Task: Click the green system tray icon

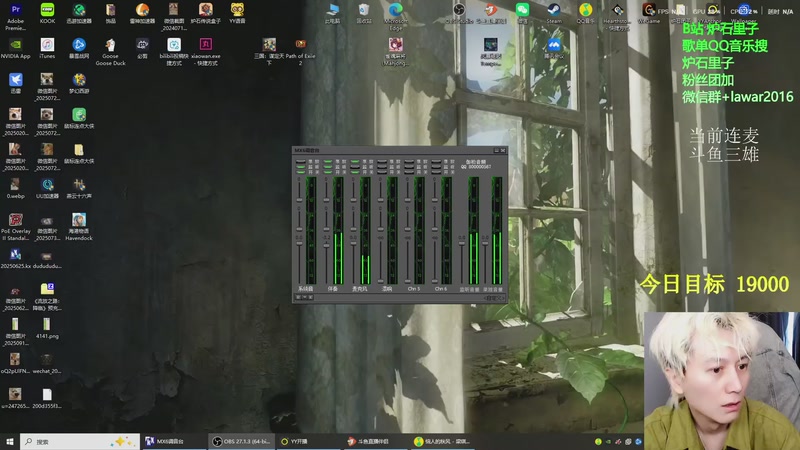Action: 598,441
